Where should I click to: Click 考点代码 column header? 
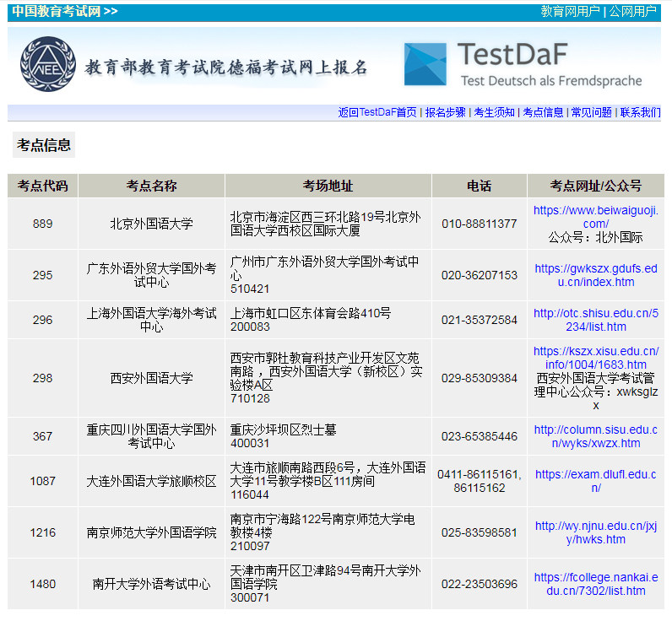42,186
